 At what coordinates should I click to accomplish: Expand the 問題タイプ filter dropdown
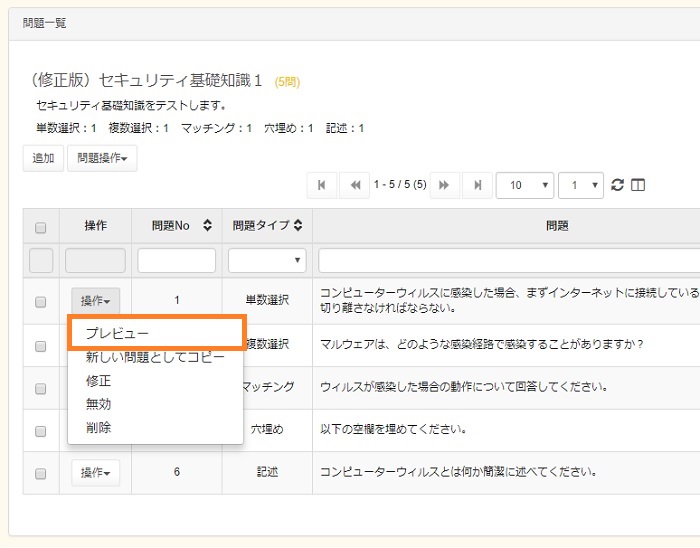pos(268,261)
